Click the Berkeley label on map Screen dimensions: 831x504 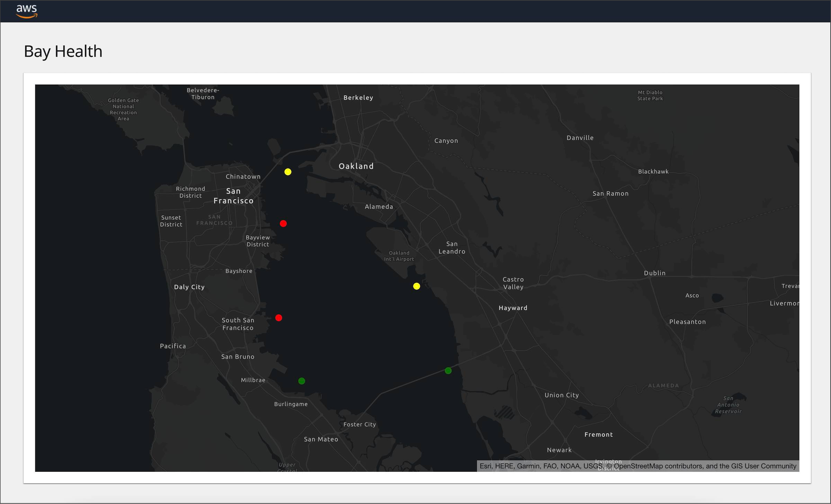pos(358,98)
